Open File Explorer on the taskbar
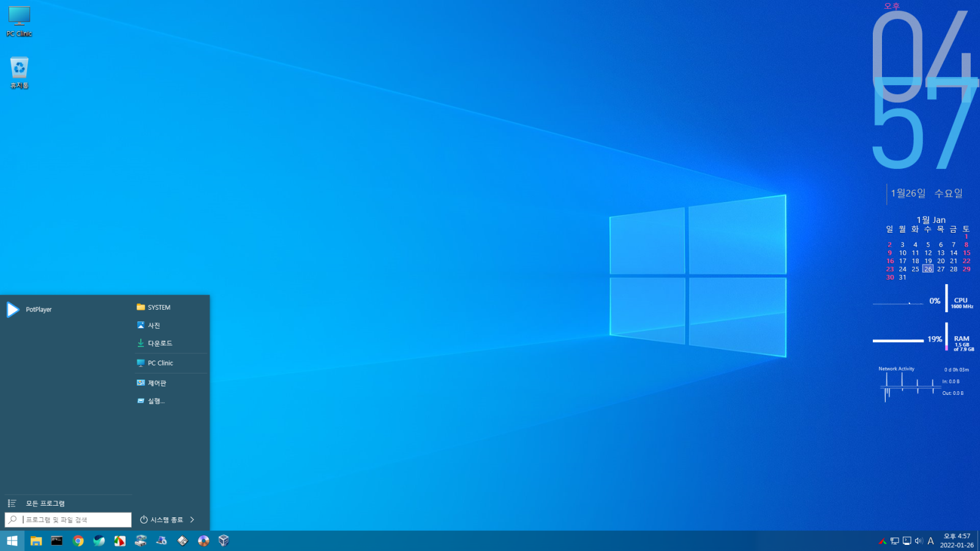Viewport: 980px width, 551px height. [36, 541]
